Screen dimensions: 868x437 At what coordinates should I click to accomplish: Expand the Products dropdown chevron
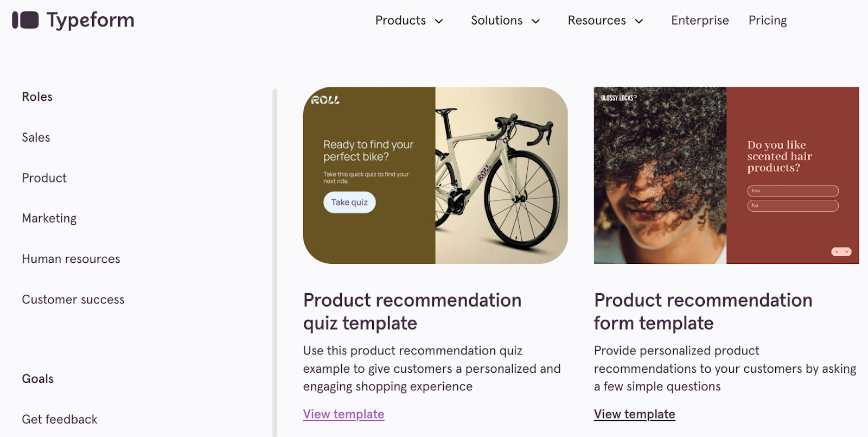click(439, 21)
